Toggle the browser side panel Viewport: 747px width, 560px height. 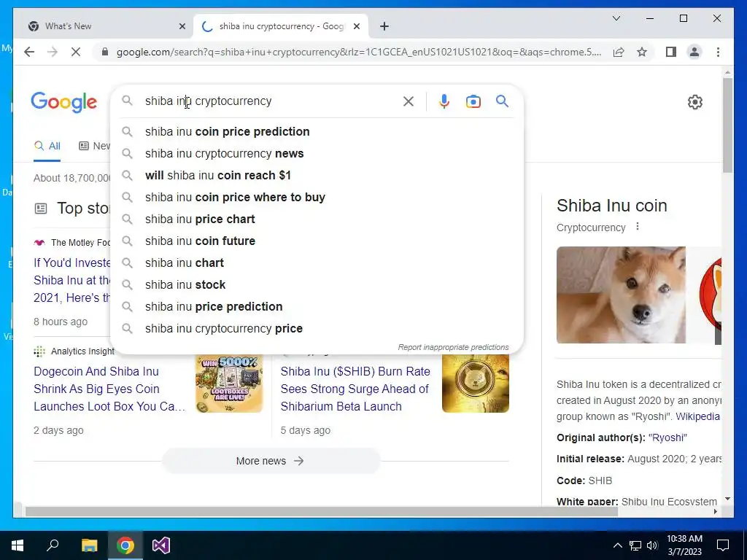[x=671, y=52]
